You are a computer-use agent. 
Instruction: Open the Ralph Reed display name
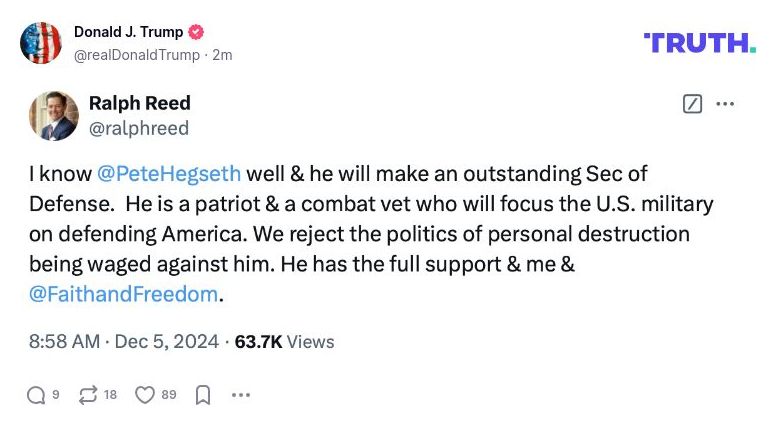click(x=139, y=103)
